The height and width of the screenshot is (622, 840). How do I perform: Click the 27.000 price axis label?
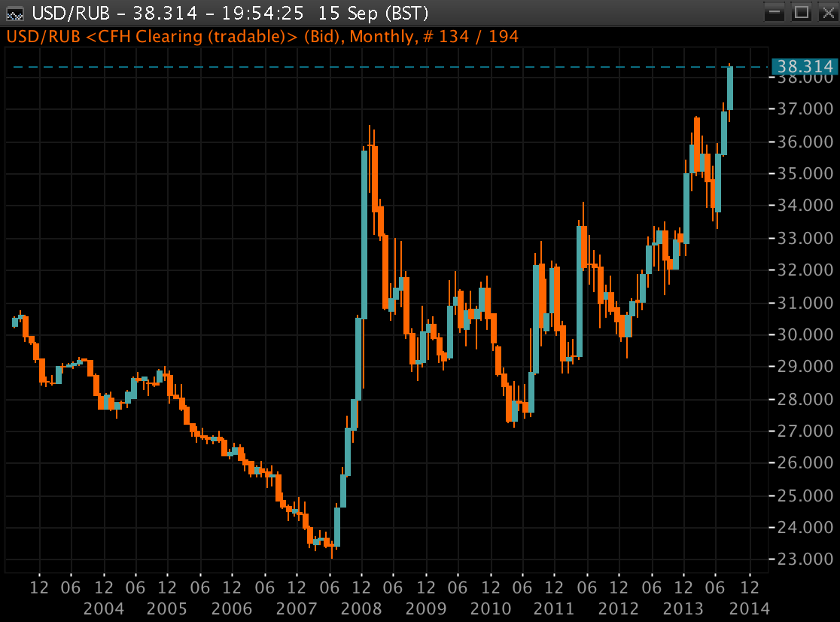click(x=805, y=431)
